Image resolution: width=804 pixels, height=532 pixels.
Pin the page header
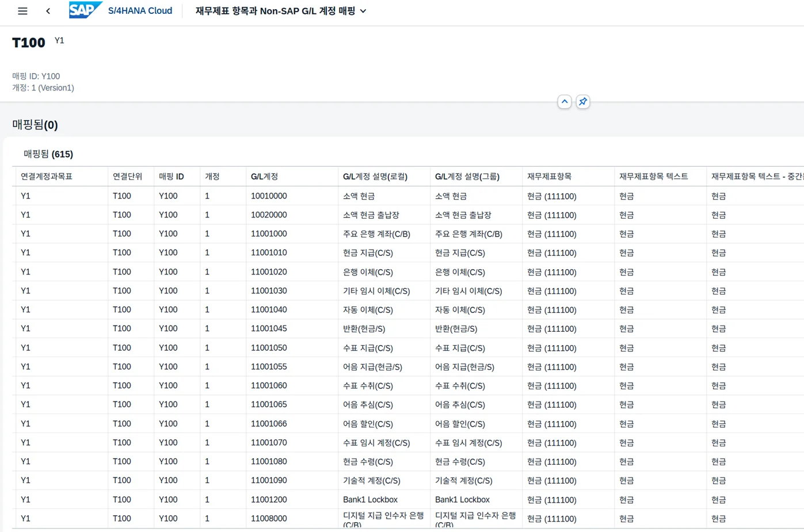pyautogui.click(x=582, y=102)
